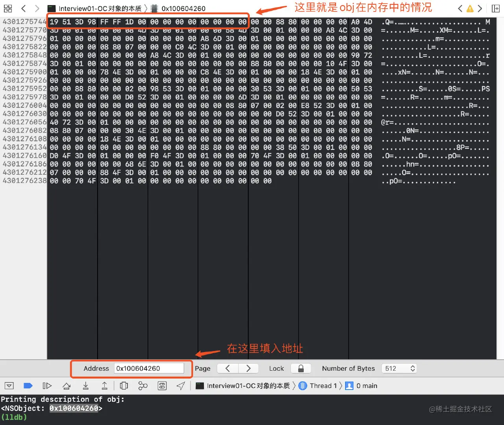Step into the function

[x=85, y=386]
